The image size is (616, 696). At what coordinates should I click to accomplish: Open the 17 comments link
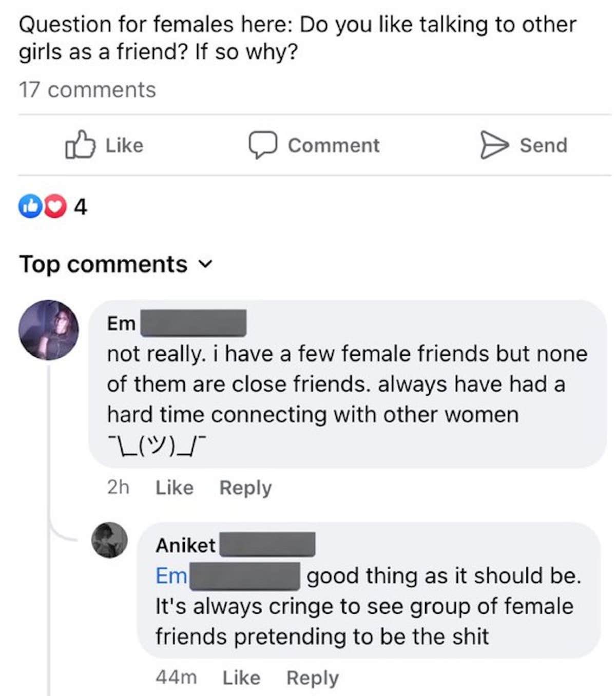pos(87,90)
